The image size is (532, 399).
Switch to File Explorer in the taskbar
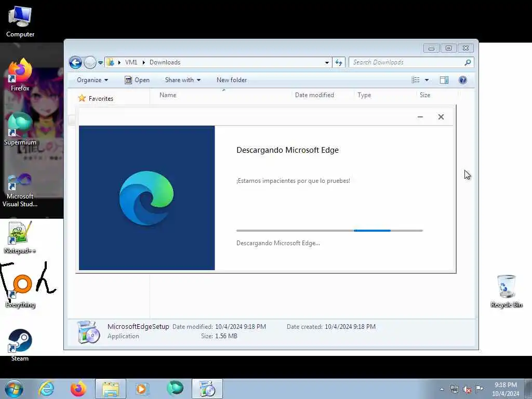111,389
